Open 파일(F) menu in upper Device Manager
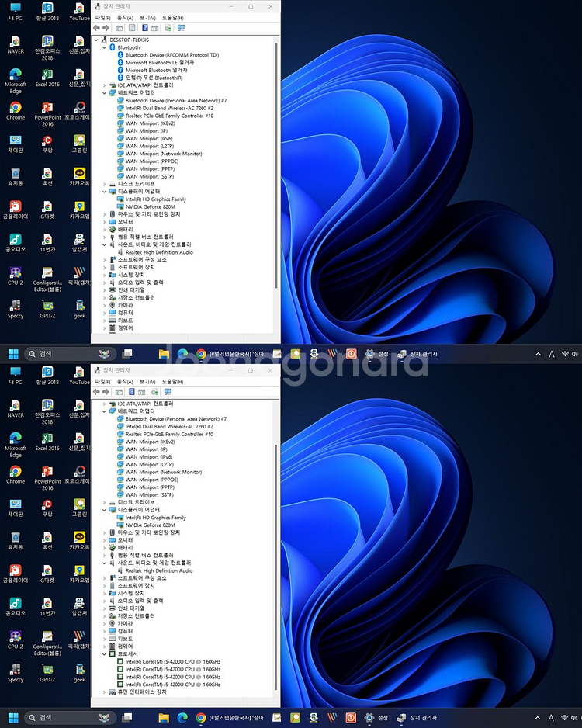Screen dimensions: 582x728 (102, 18)
